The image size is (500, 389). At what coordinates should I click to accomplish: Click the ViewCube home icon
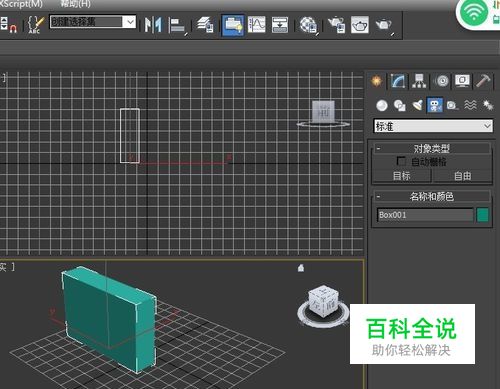coord(301,268)
